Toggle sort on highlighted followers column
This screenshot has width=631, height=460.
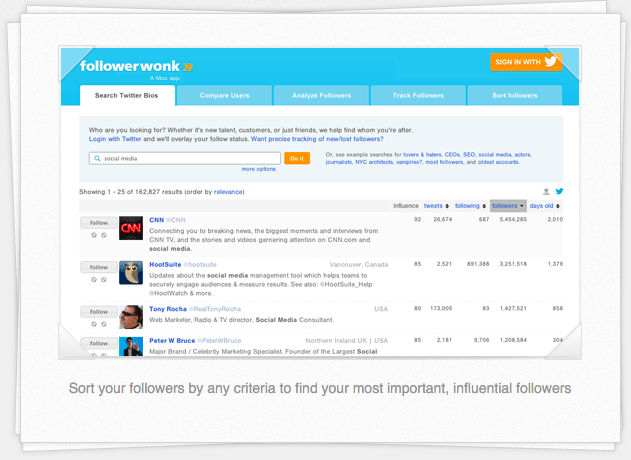pos(508,206)
